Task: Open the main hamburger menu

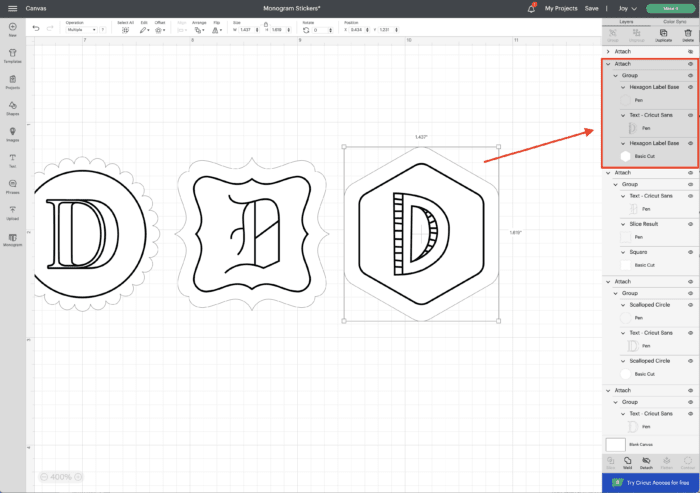Action: (x=11, y=8)
